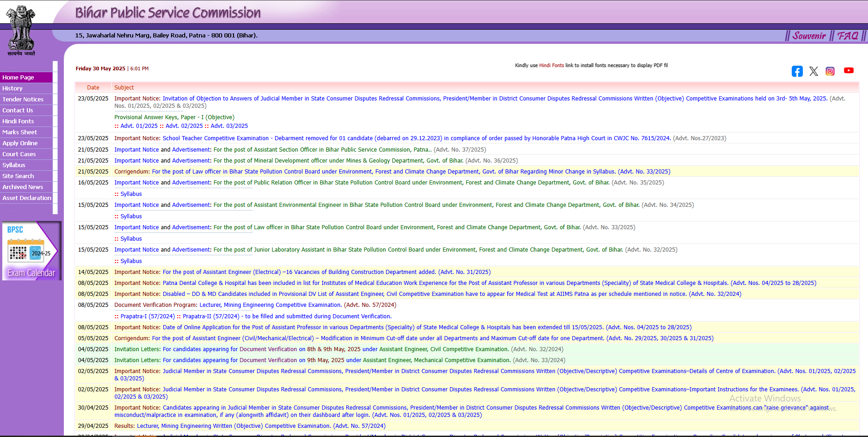Select Asset Declaration in sidebar

[26, 198]
